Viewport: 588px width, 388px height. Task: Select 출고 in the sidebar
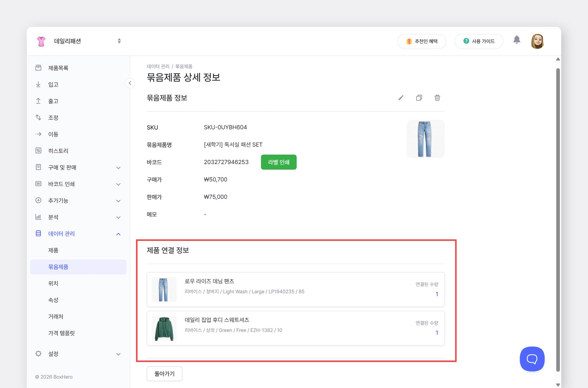tap(53, 101)
